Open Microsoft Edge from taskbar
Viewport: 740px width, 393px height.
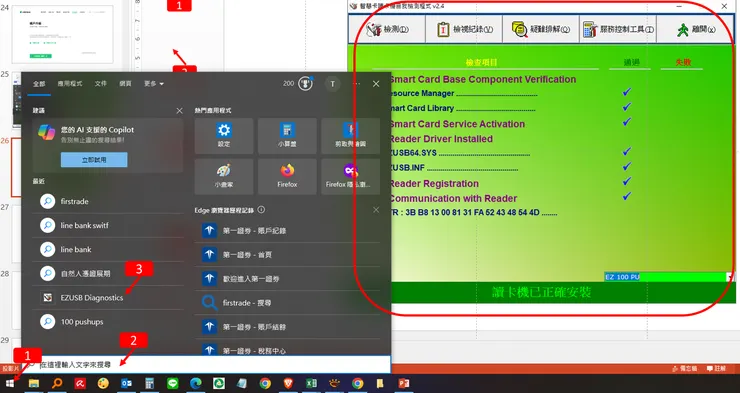click(x=196, y=384)
